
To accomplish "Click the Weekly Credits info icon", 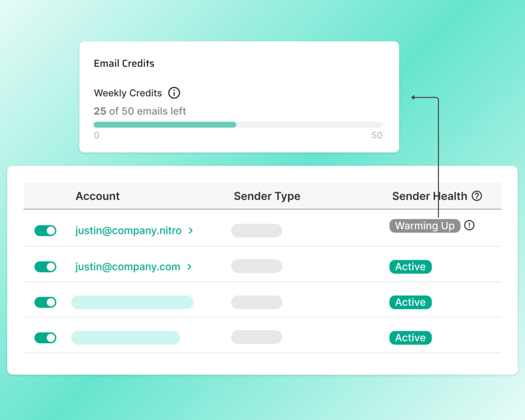I will point(174,93).
